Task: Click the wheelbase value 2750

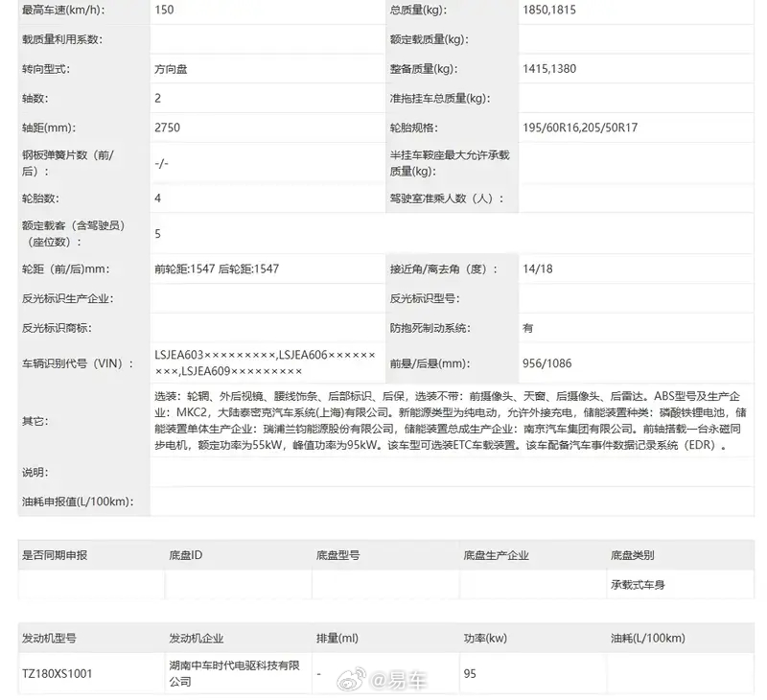Action: pos(167,128)
